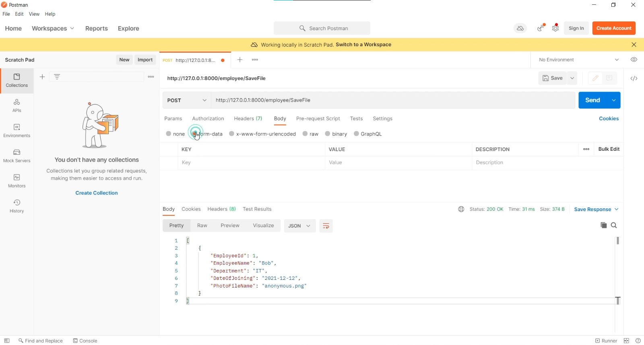Click the Cookies link

click(609, 119)
